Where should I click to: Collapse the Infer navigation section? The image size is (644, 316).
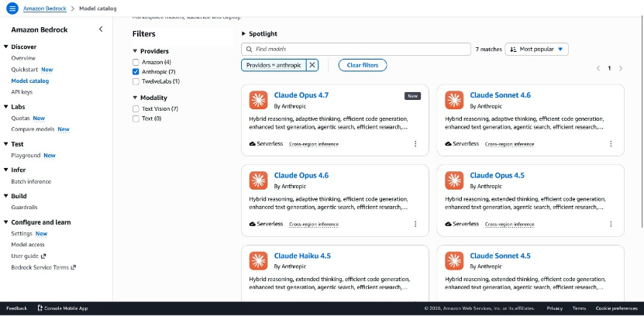click(x=5, y=170)
